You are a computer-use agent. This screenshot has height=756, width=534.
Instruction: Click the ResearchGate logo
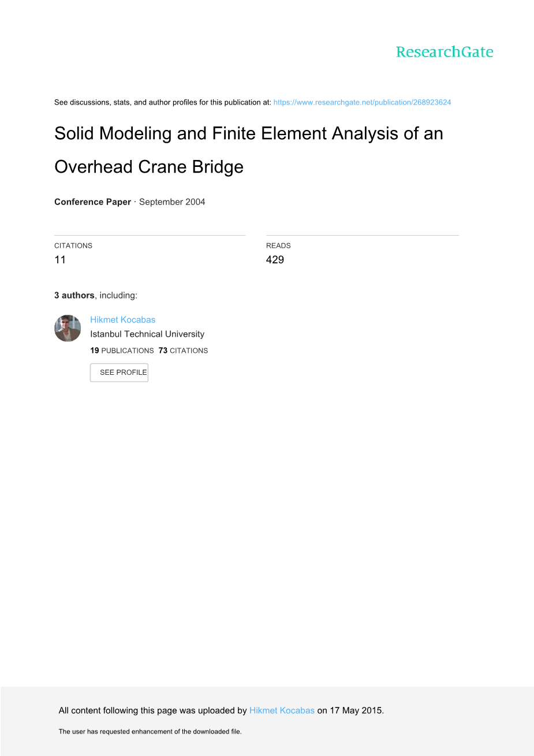[x=445, y=52]
